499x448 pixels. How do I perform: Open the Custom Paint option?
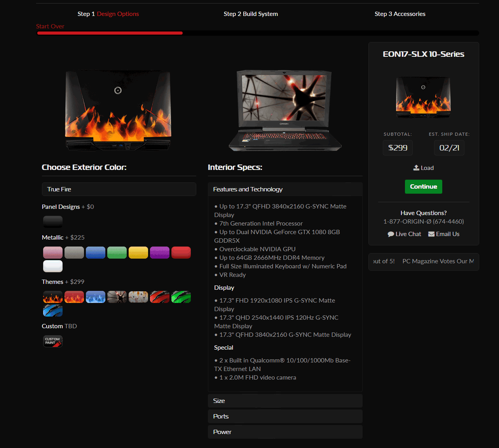53,341
